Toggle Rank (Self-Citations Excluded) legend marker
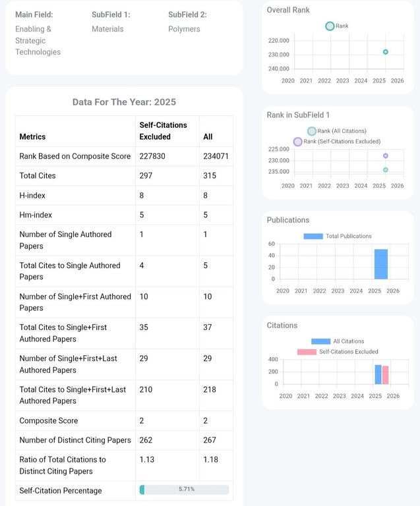The height and width of the screenshot is (506, 420). [x=297, y=142]
